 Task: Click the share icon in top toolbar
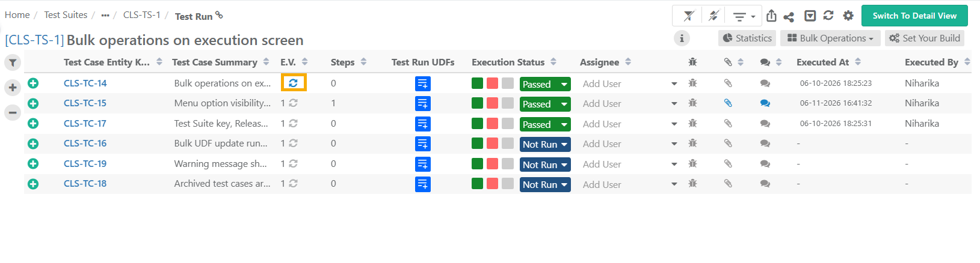pos(789,17)
